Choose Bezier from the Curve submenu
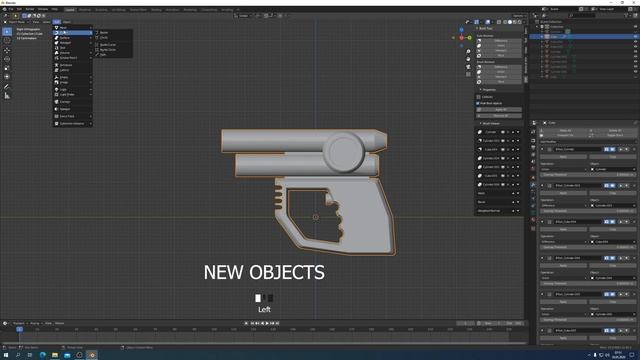The image size is (640, 360). coord(113,32)
